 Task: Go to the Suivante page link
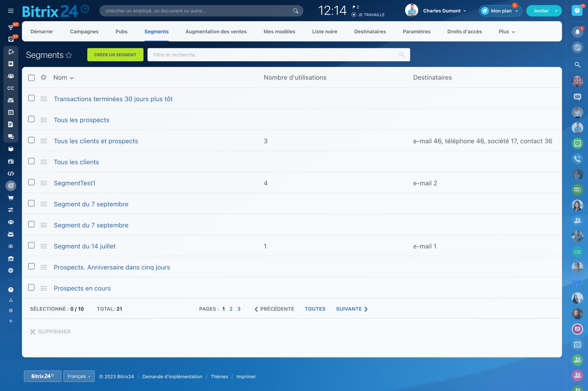pos(351,309)
